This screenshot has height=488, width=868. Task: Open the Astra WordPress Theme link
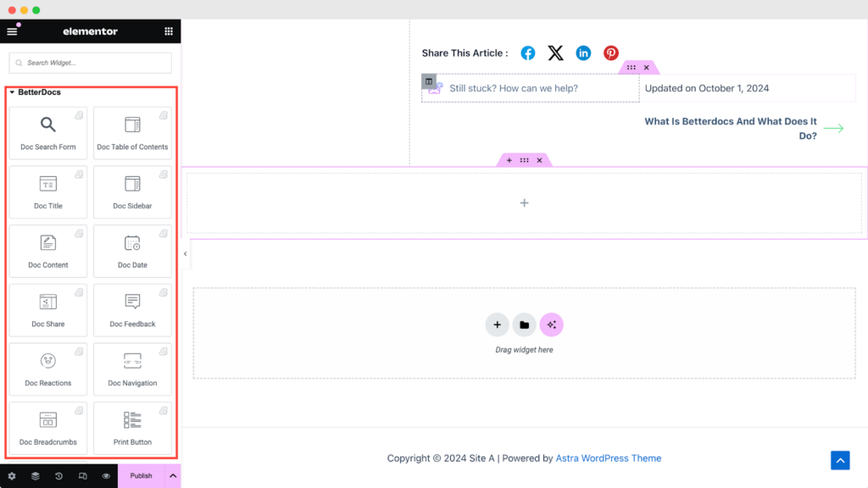(x=609, y=457)
